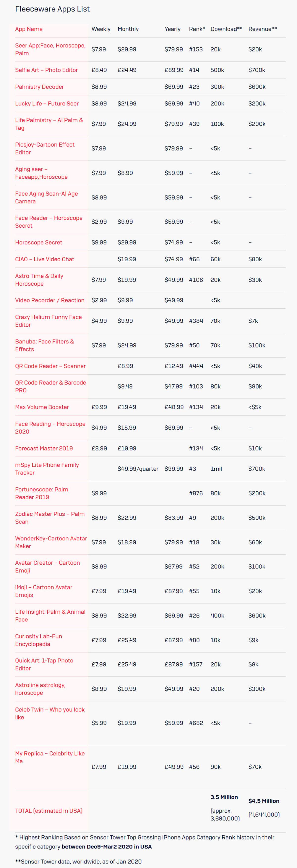The image size is (297, 868).
Task: Select the Revenue** column header
Action: (x=262, y=29)
